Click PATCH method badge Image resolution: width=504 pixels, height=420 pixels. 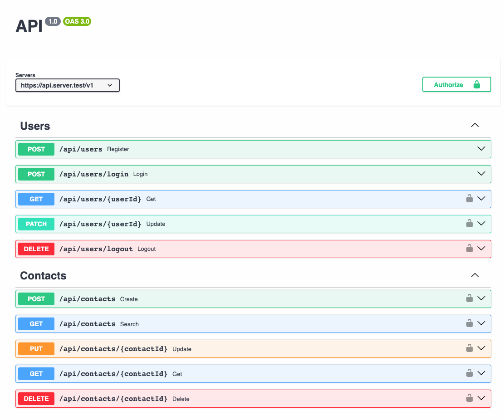coord(36,224)
